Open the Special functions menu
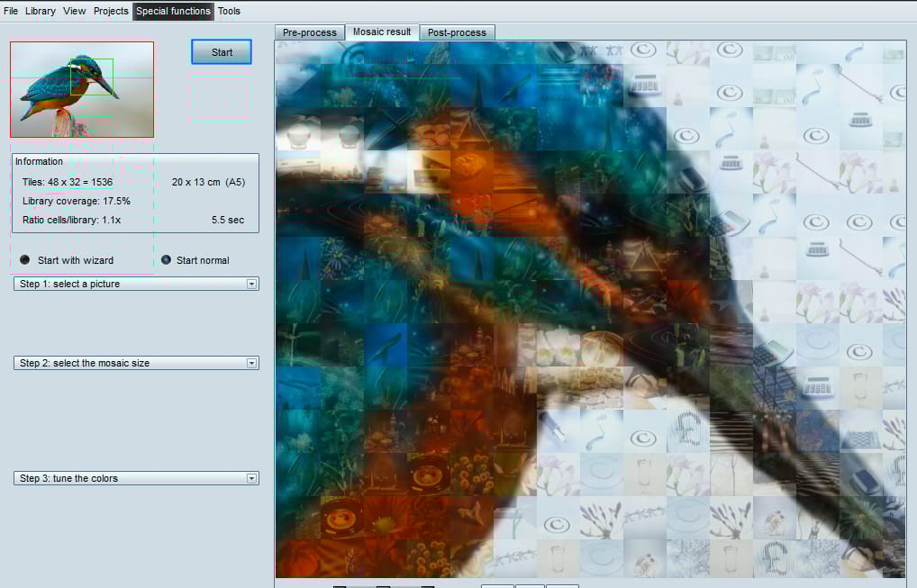Image resolution: width=917 pixels, height=588 pixels. 173,11
